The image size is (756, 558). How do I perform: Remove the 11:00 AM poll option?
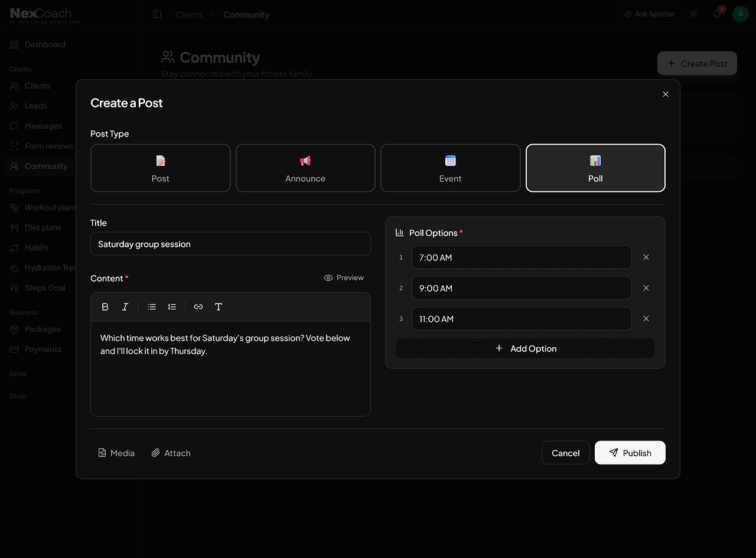[646, 319]
